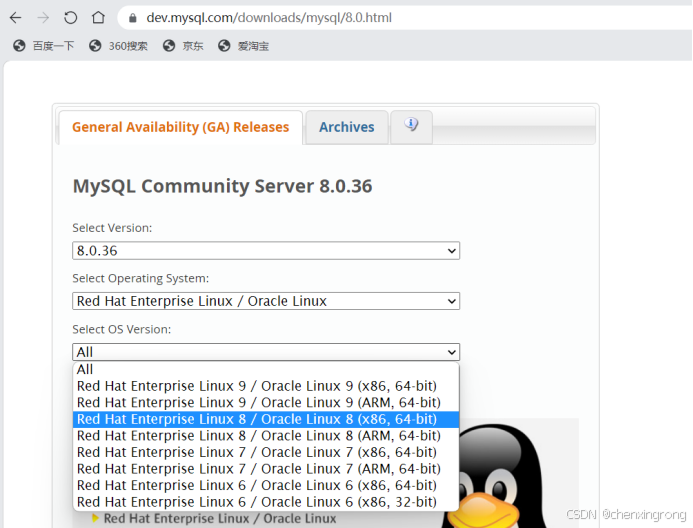This screenshot has height=528, width=693.
Task: Click the globe icon beside 百度一下
Action: click(x=19, y=46)
